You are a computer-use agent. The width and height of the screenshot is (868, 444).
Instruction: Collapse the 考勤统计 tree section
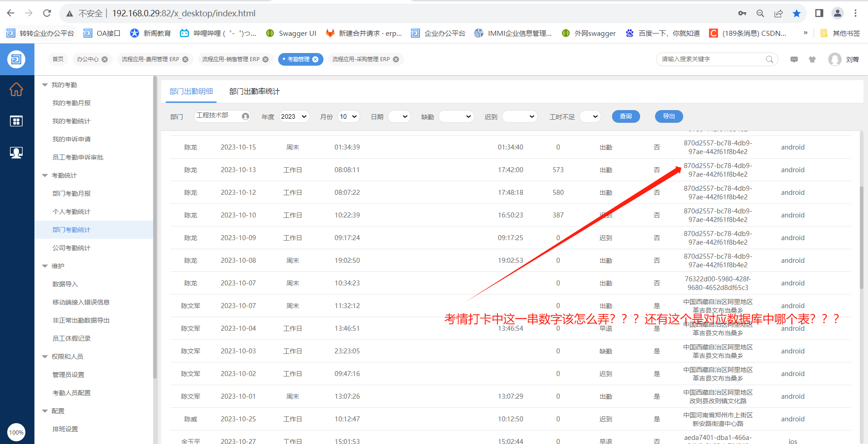[x=45, y=175]
